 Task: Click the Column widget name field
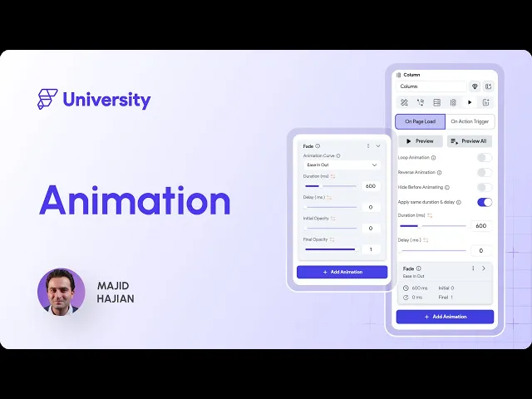[431, 86]
